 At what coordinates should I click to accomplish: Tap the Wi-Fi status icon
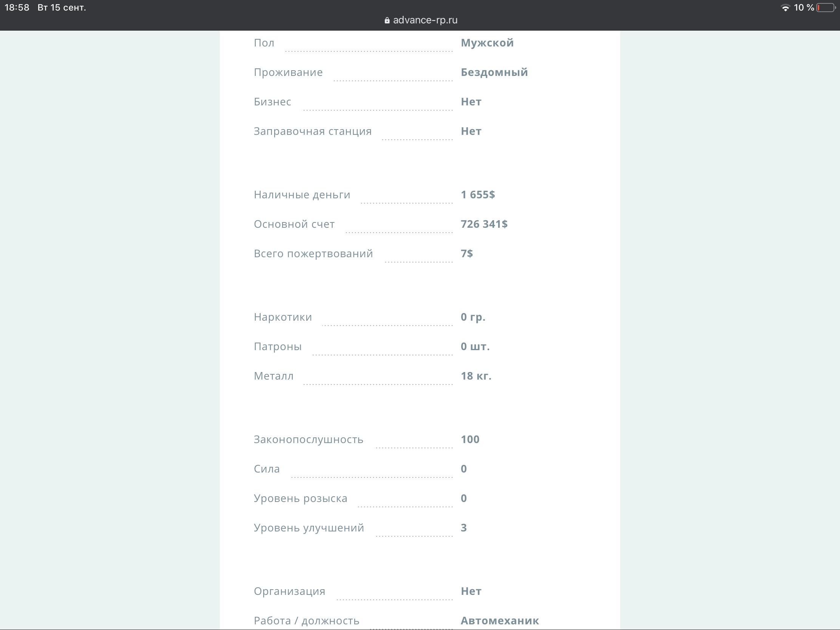785,8
